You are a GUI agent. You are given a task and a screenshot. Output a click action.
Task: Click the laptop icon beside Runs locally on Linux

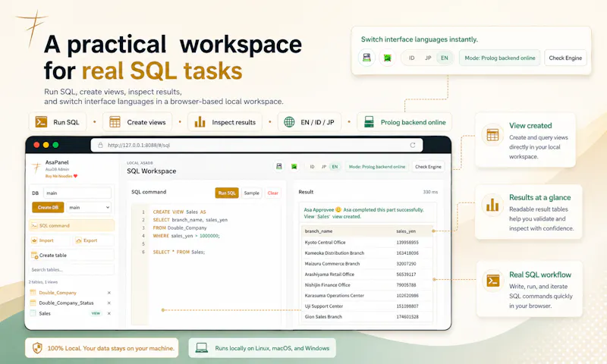point(201,348)
